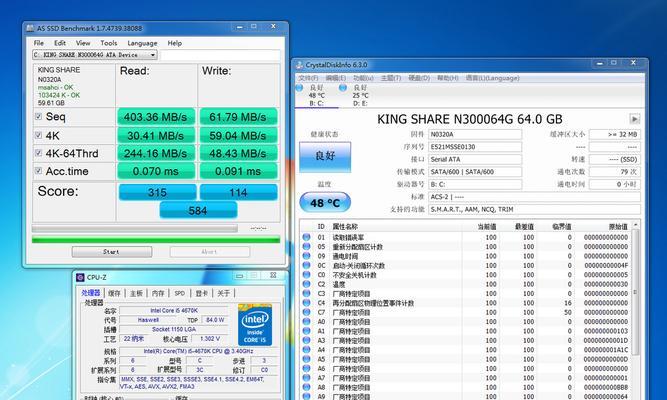Viewport: 667px width, 400px height.
Task: Switch to the 显卡 tab in CPU-Z
Action: pyautogui.click(x=202, y=293)
